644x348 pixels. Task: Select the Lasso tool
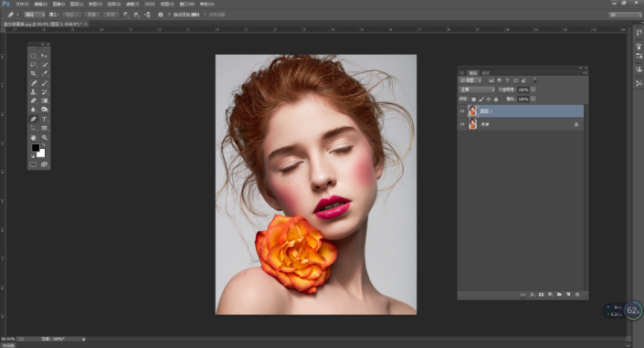tap(33, 65)
